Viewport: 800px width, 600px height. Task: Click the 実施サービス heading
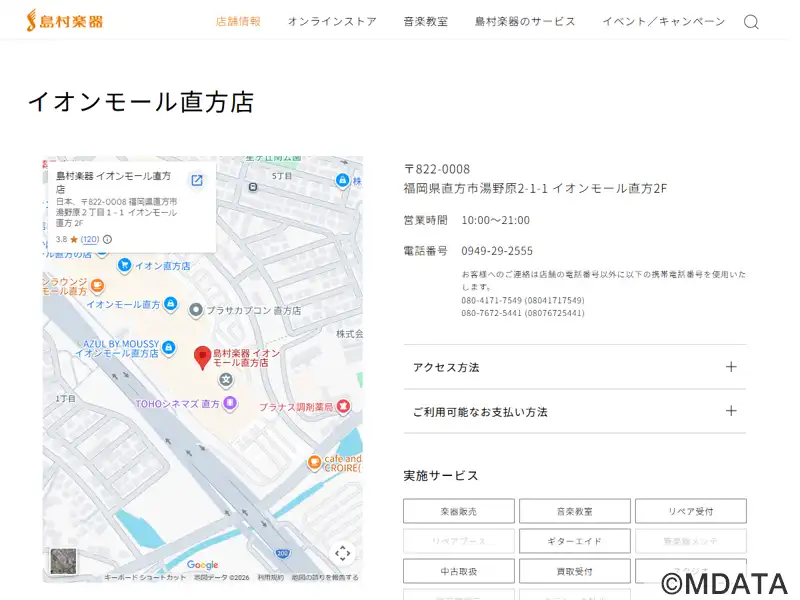[x=441, y=476]
